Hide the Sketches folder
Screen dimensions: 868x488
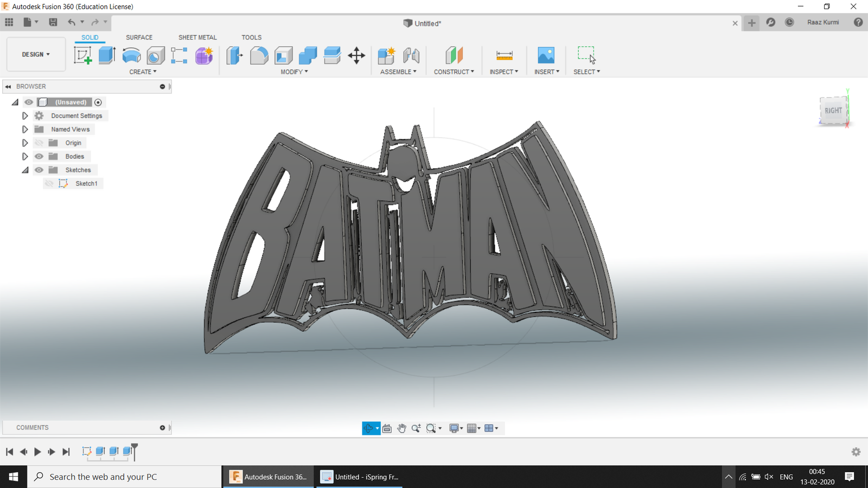[x=39, y=170]
